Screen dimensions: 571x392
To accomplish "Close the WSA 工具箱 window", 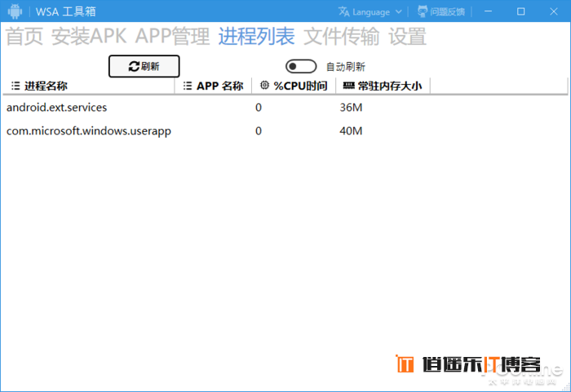I will (554, 11).
